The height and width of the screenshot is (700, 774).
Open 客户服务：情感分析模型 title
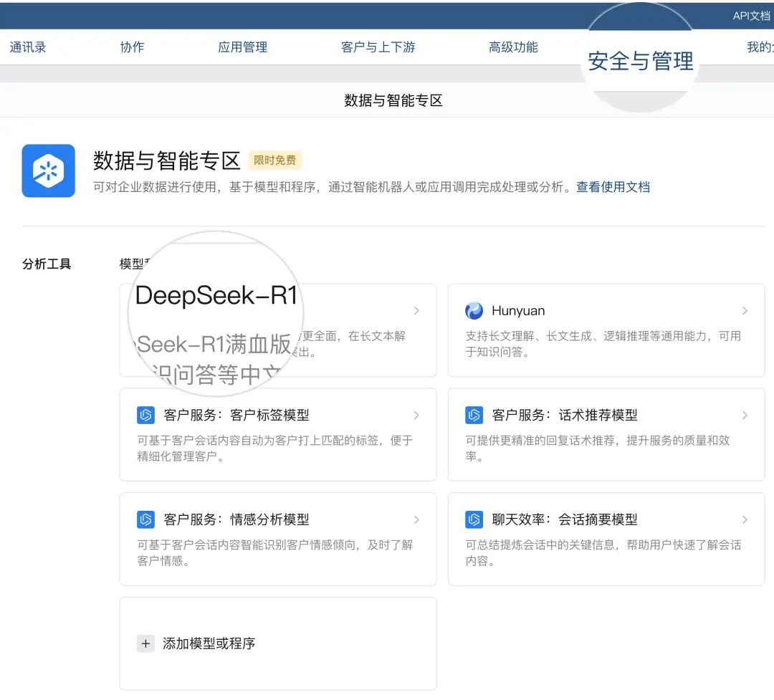tap(236, 519)
